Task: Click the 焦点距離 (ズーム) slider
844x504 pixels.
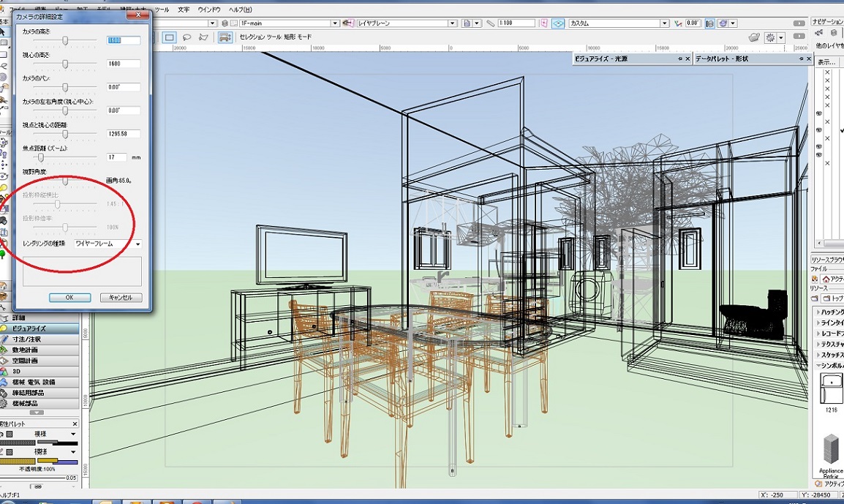Action: pos(42,157)
